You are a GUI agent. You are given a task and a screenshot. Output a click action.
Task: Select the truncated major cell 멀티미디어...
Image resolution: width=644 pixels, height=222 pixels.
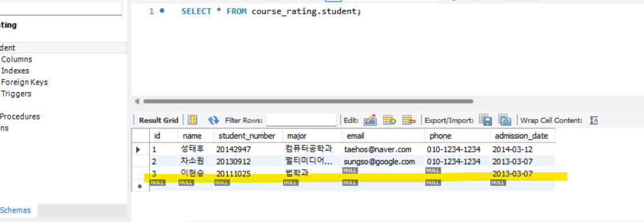[x=312, y=161]
